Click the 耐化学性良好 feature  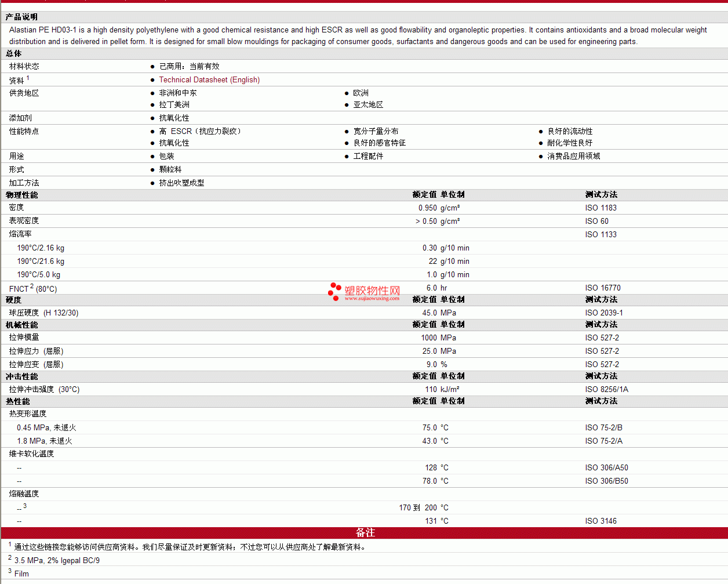[570, 143]
